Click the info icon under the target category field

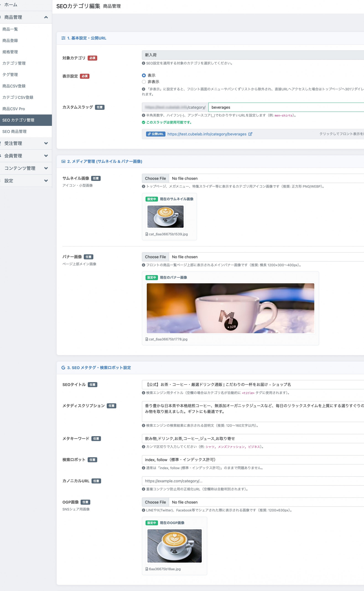(143, 63)
